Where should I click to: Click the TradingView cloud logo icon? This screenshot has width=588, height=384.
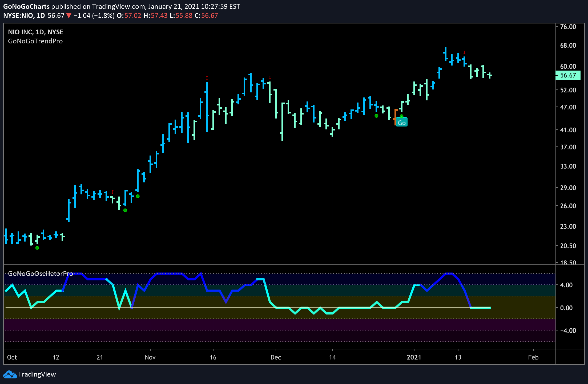(x=10, y=374)
